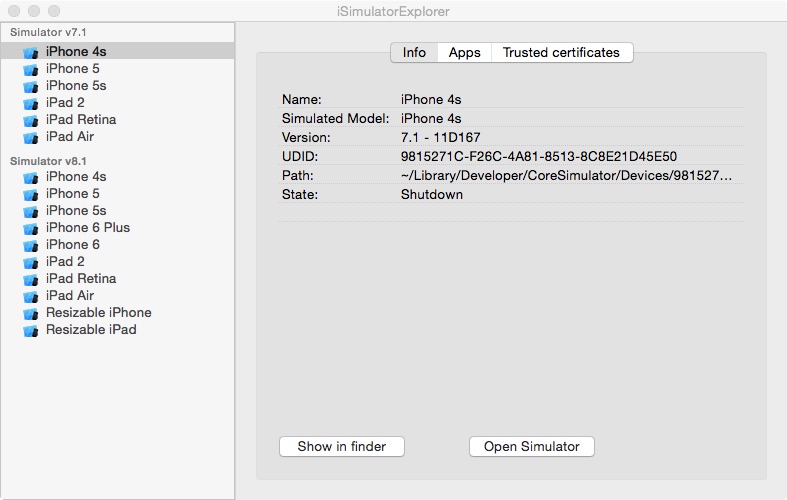This screenshot has height=500, width=787.
Task: Click the simulator icon beside iPad Air v8.1
Action: click(31, 297)
